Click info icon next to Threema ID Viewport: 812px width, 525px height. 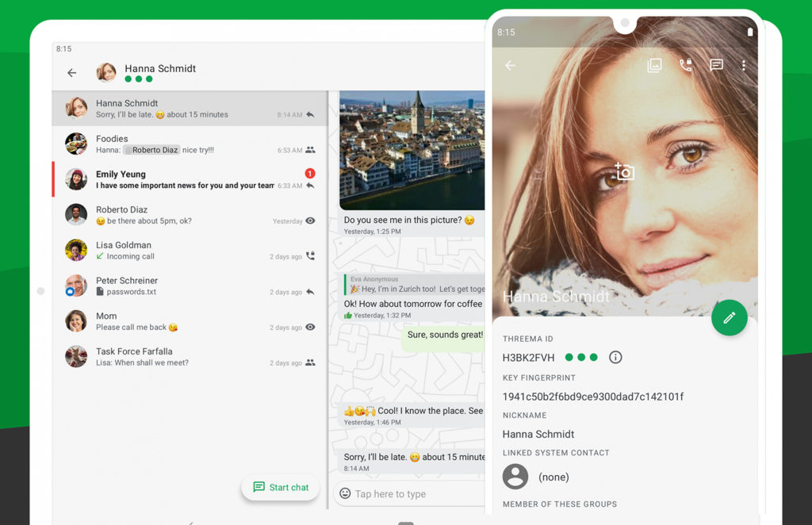pos(615,357)
